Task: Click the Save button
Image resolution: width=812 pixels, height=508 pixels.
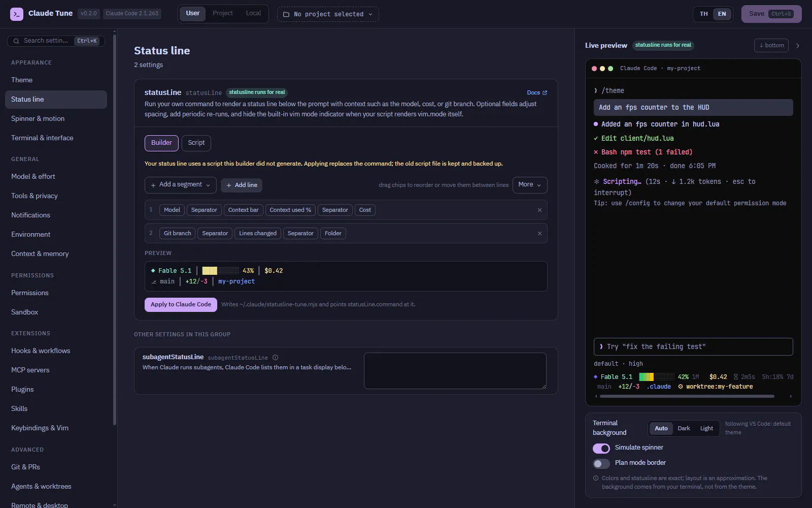Action: tap(771, 14)
